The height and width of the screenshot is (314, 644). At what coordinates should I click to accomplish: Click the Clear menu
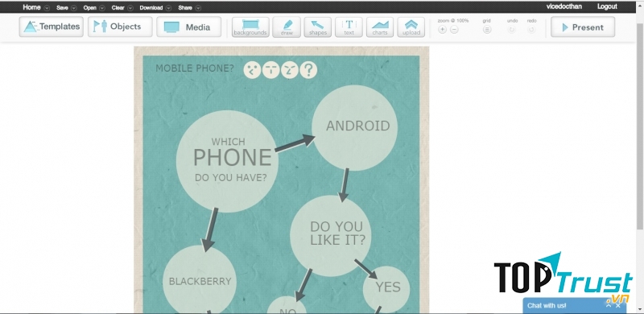tap(118, 8)
